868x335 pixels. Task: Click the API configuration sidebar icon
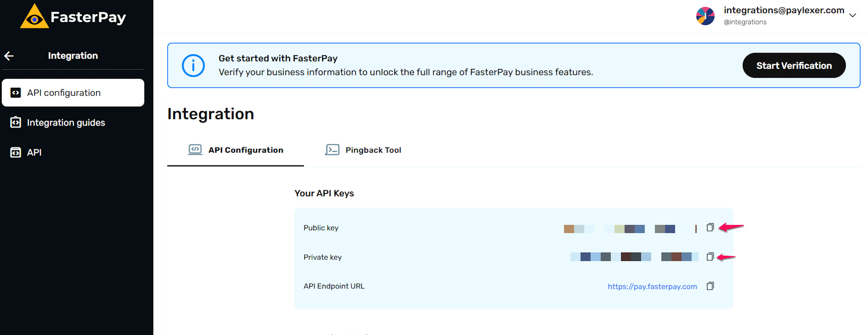[16, 93]
